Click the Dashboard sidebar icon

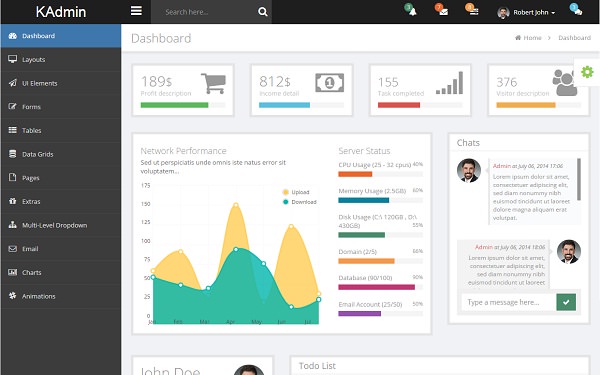[13, 36]
